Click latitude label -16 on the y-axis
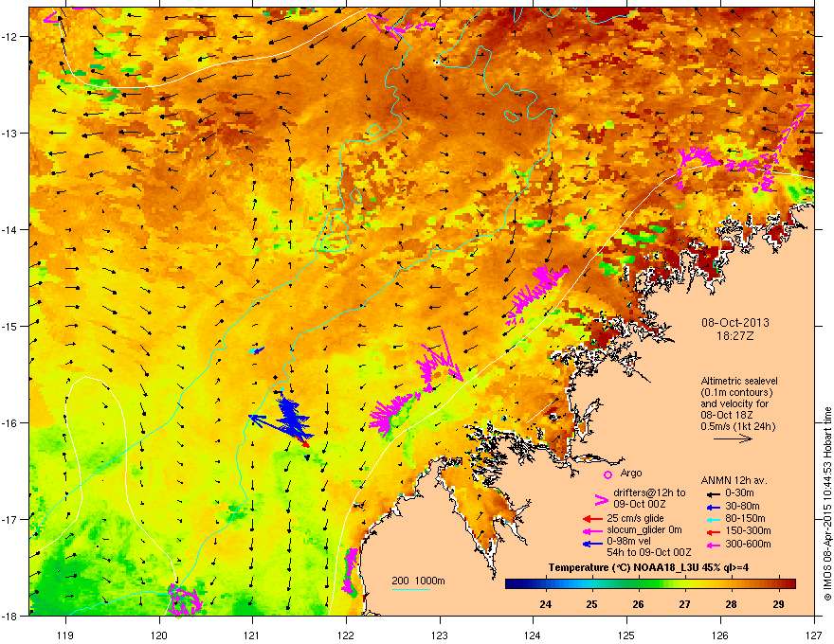This screenshot has width=834, height=644. (10, 422)
